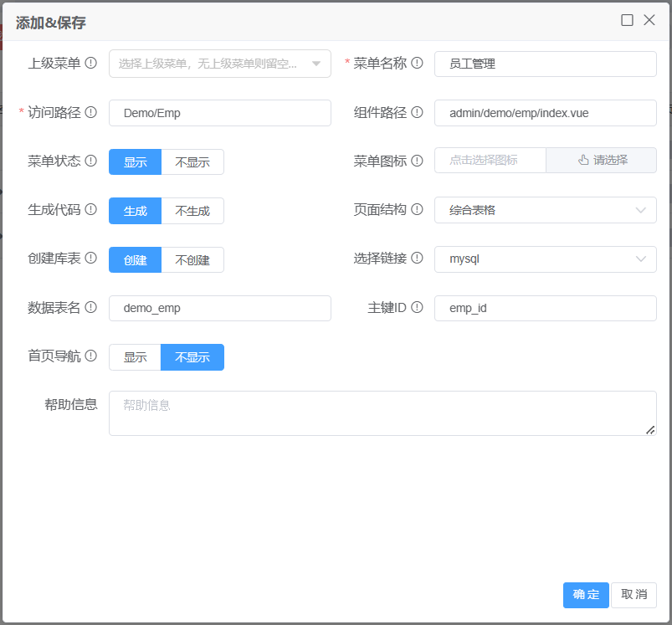Click the info icon next to 页面结构
Screen dimensions: 672x625
click(x=417, y=210)
